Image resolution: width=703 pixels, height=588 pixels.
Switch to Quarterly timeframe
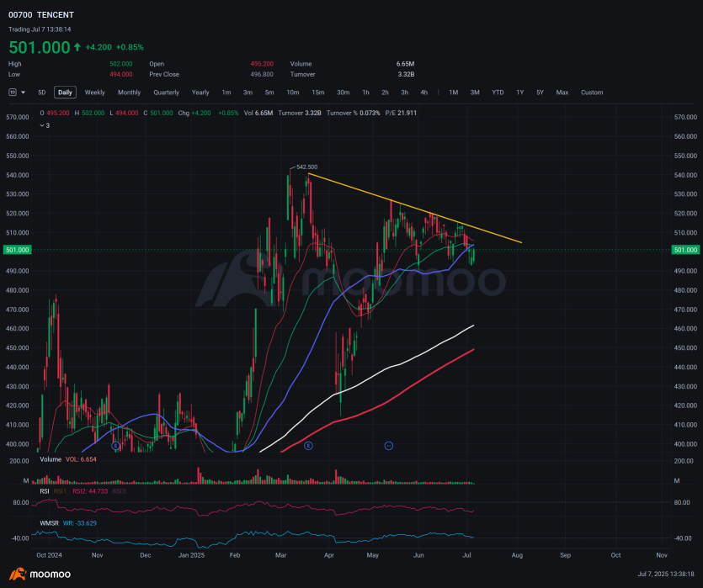click(x=167, y=93)
